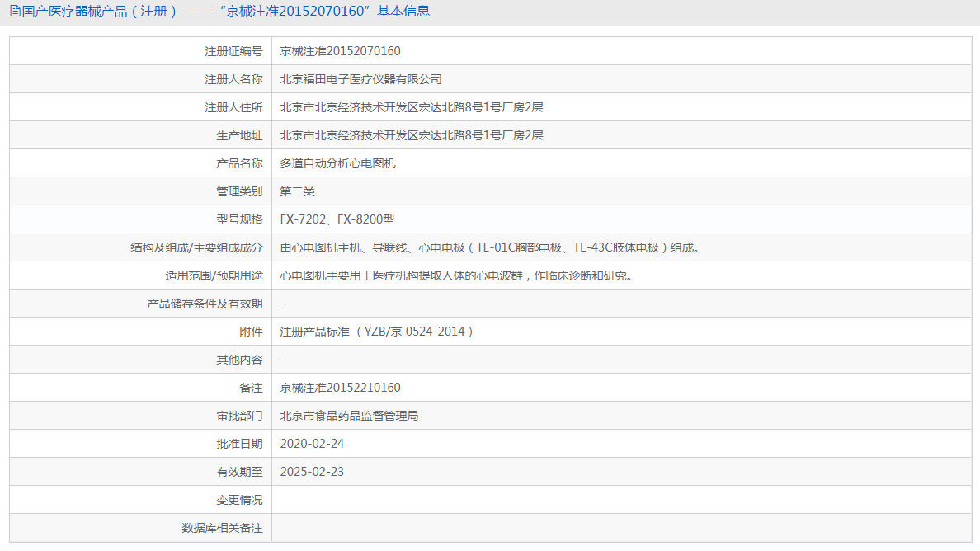Image resolution: width=980 pixels, height=551 pixels.
Task: Click the 适用范围/预期用途 label
Action: tap(214, 275)
